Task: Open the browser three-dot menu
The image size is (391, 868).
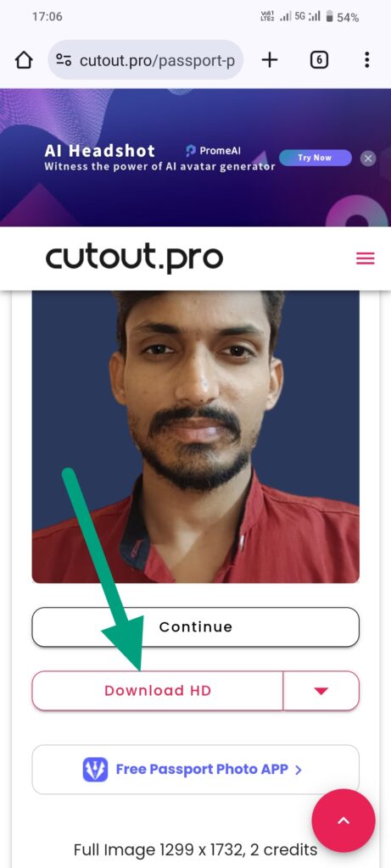Action: (x=366, y=60)
